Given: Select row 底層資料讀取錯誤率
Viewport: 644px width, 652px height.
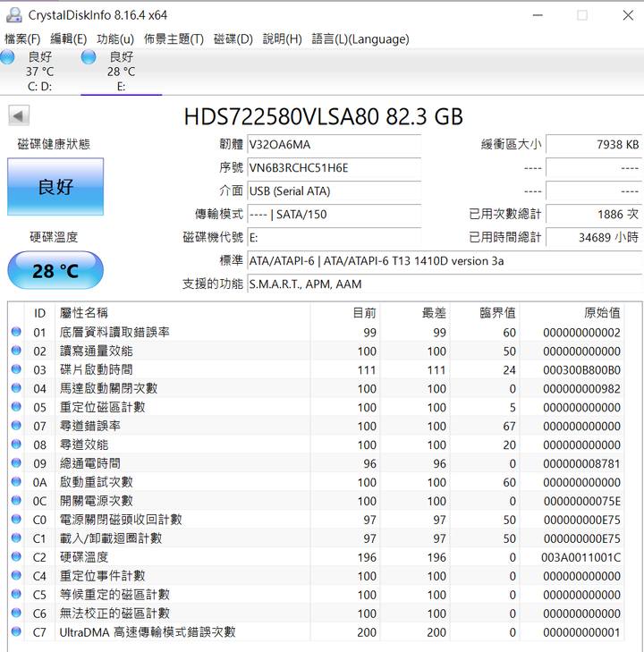Looking at the screenshot, I should 316,332.
